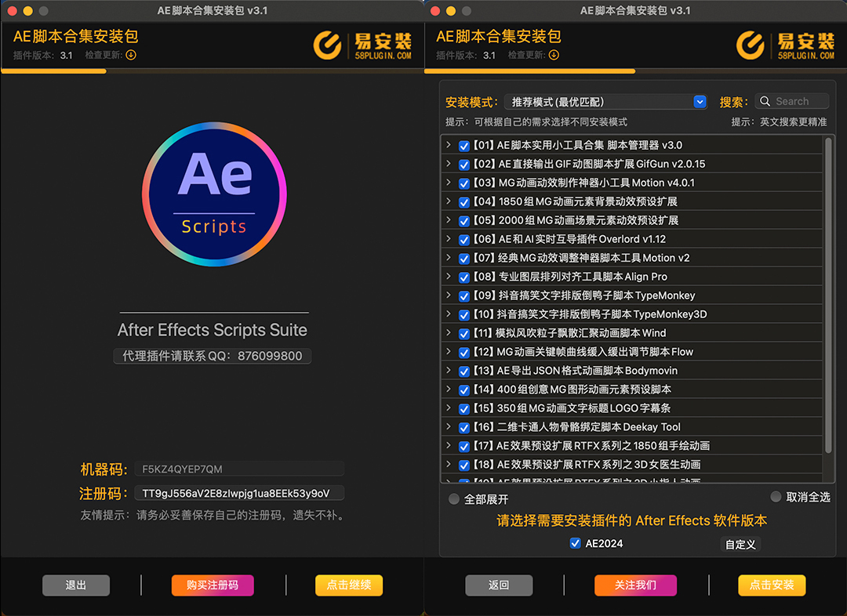847x616 pixels.
Task: Expand the [02] GifGun v2.0.15 row
Action: tap(449, 164)
